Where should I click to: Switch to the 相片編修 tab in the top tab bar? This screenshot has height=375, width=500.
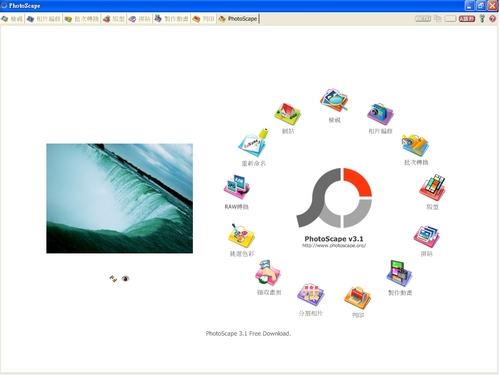(44, 19)
